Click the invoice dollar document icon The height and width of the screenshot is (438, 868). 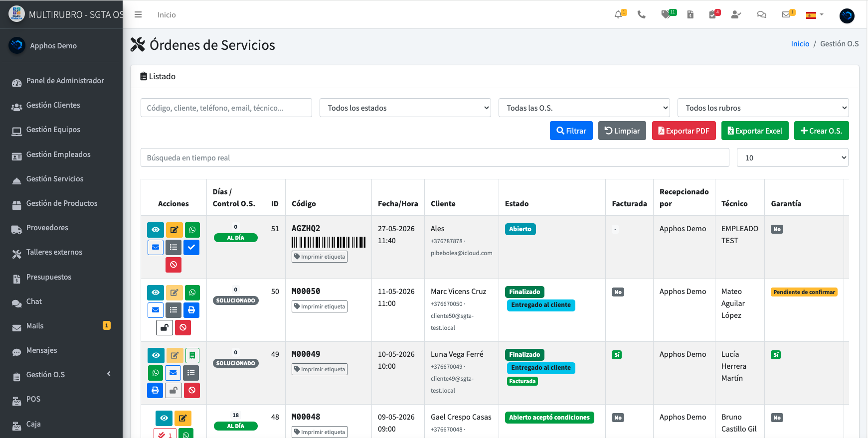(x=691, y=14)
